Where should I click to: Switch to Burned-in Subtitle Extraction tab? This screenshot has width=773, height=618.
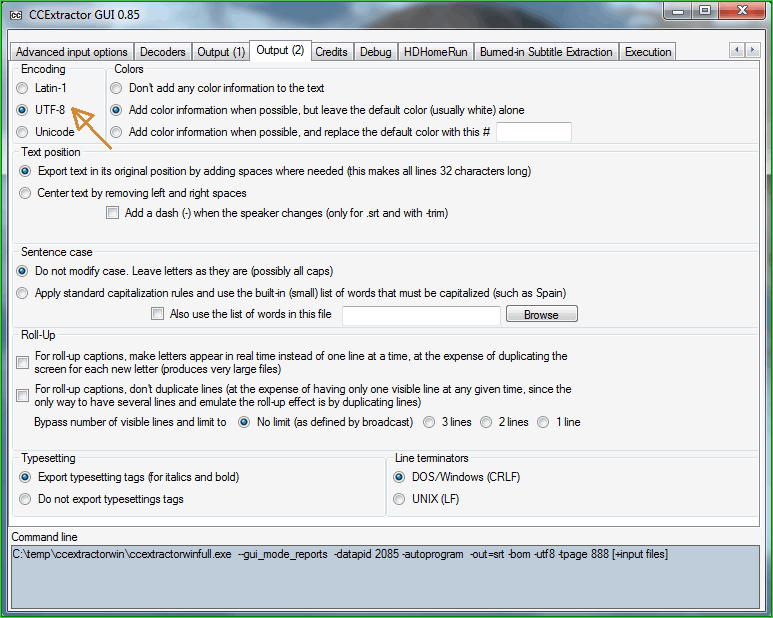pos(546,52)
